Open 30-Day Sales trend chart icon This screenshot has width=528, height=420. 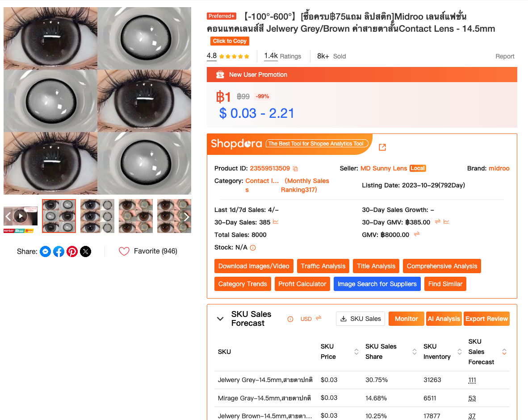click(276, 222)
